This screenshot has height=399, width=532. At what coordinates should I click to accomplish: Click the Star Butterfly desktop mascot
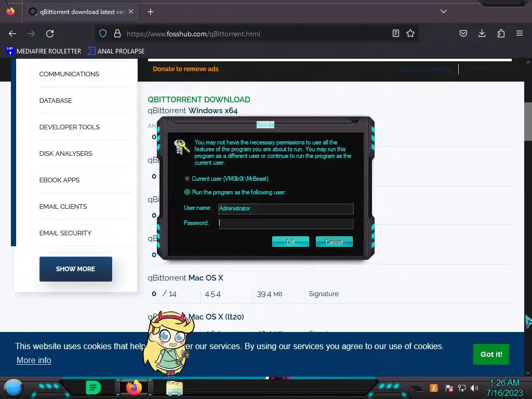[169, 343]
